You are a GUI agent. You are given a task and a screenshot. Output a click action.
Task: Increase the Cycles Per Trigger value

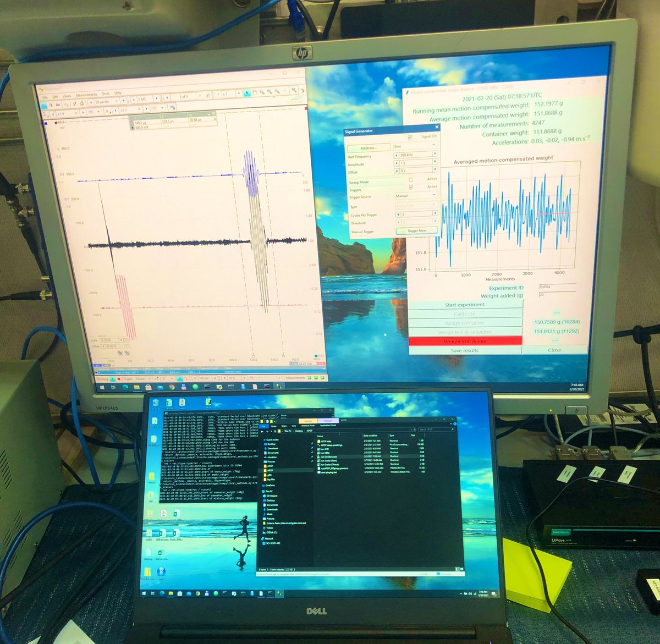(435, 213)
